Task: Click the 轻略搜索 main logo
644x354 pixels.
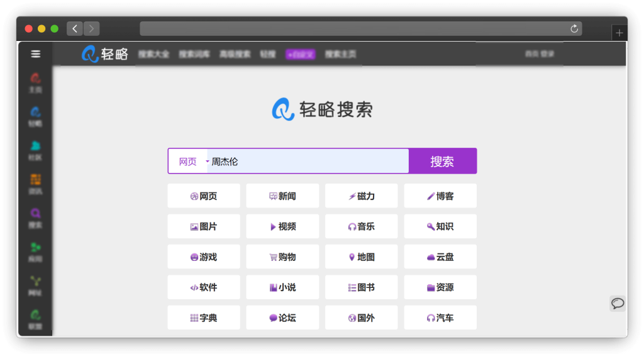Action: click(323, 109)
